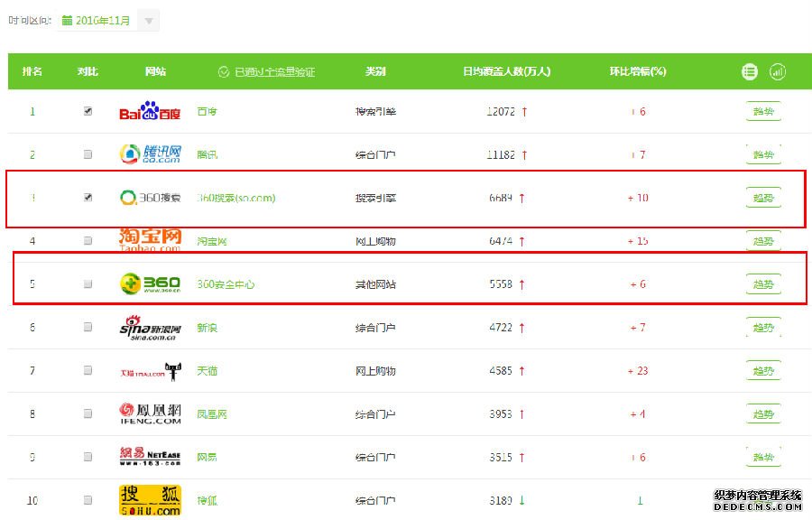Viewport: 812px width, 520px height.
Task: Open the 360搜索(so.com) site link
Action: 236,198
